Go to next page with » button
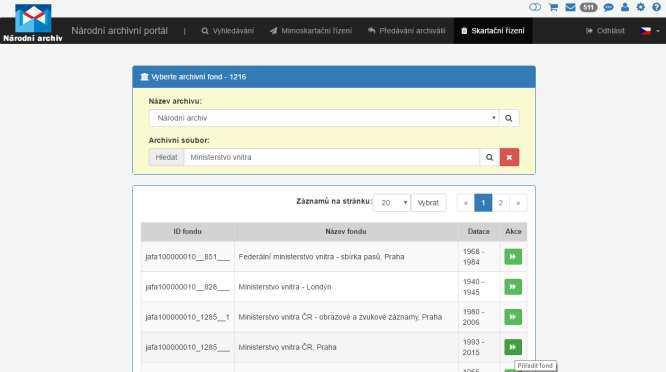 point(518,203)
